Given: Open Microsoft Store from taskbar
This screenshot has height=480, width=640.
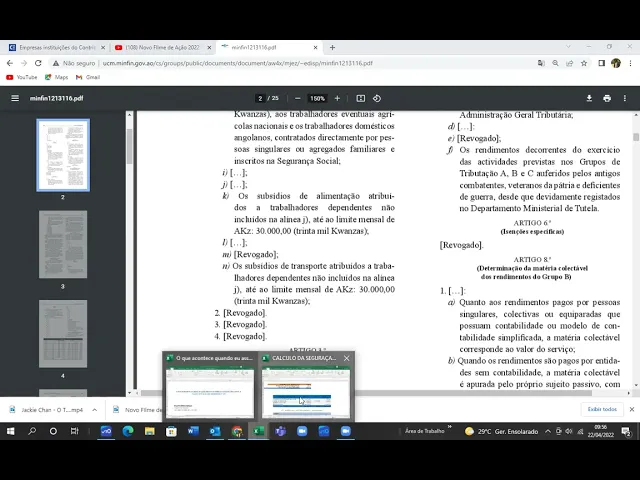Looking at the screenshot, I should click(x=171, y=431).
